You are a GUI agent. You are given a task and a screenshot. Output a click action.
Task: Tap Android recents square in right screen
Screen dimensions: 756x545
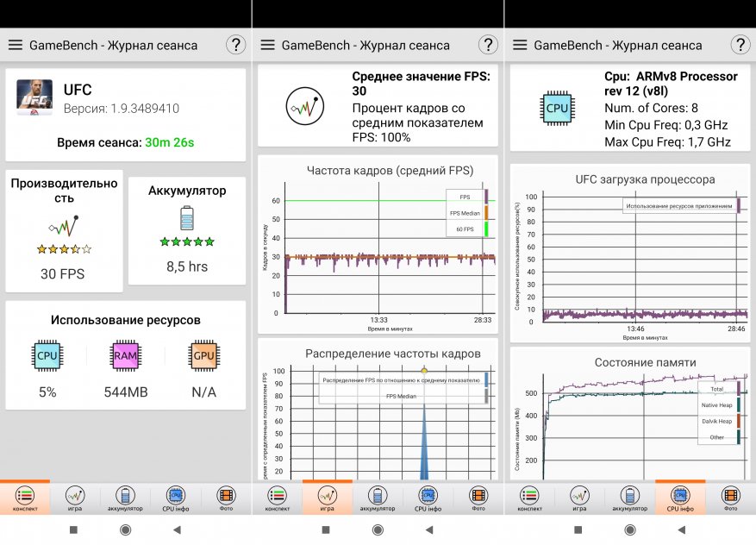[578, 530]
